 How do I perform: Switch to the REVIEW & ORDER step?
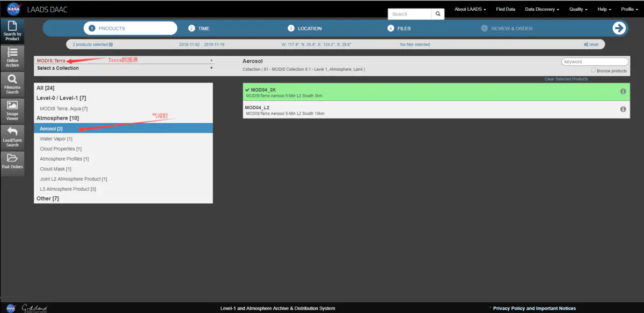pos(507,28)
